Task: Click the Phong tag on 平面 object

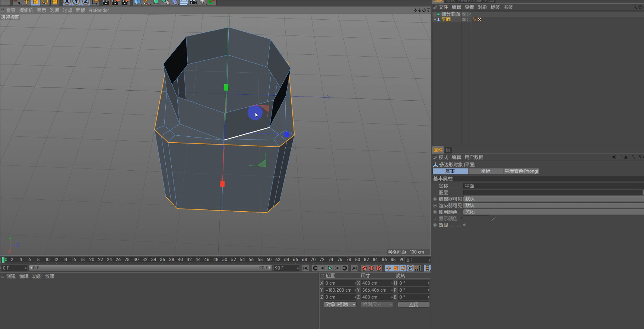Action: [474, 19]
